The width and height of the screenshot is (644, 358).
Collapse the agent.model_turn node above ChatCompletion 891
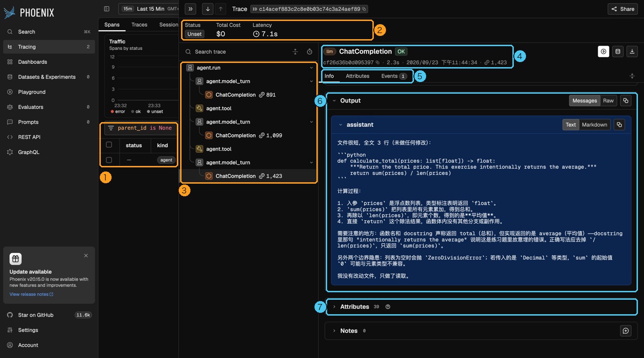pyautogui.click(x=311, y=81)
